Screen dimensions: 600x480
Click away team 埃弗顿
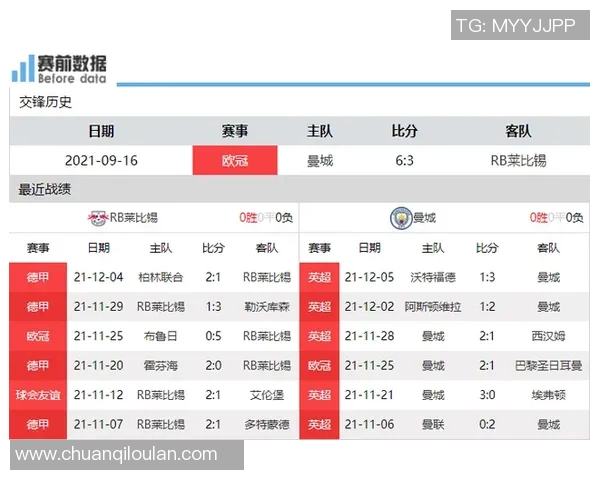[548, 395]
